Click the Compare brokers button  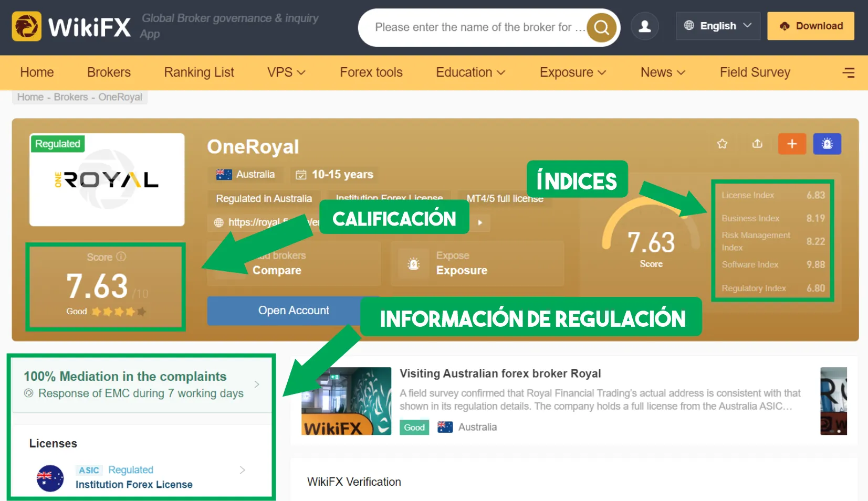[294, 263]
